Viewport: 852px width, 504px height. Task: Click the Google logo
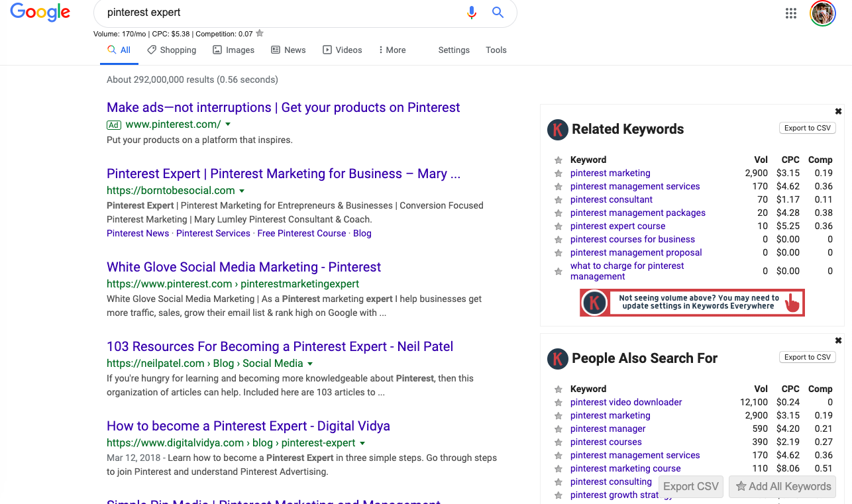pyautogui.click(x=40, y=13)
